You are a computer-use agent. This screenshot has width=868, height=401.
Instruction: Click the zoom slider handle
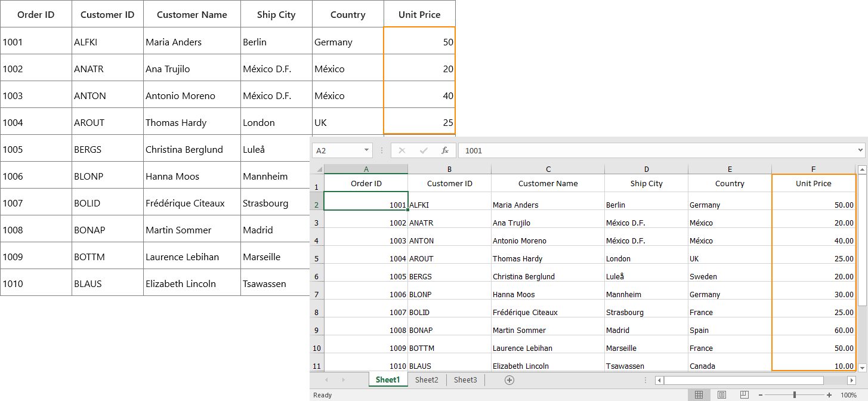795,395
